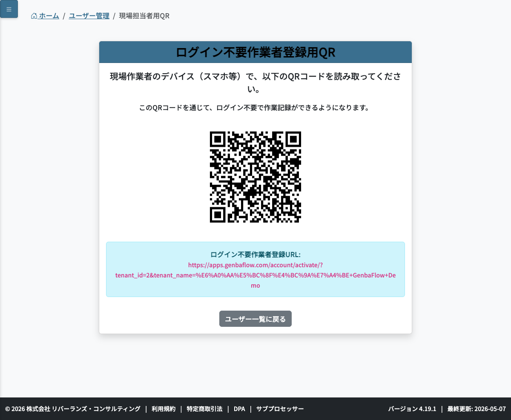
Task: Click the ログイン不要作業者登録用QR header
Action: click(x=255, y=52)
